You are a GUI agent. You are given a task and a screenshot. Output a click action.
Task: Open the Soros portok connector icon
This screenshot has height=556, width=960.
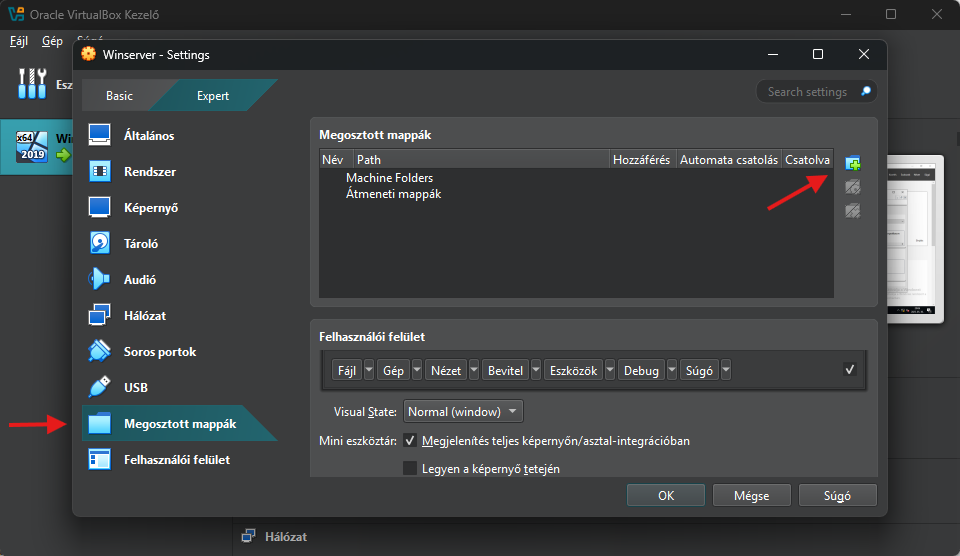(x=99, y=351)
